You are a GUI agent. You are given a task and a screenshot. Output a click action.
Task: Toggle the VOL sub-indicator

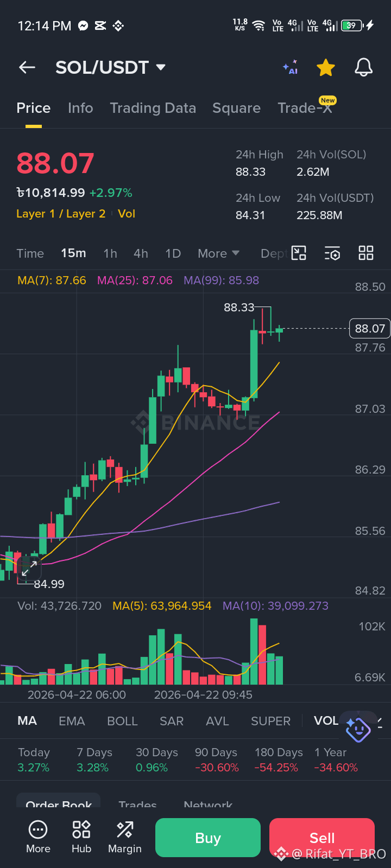(326, 721)
